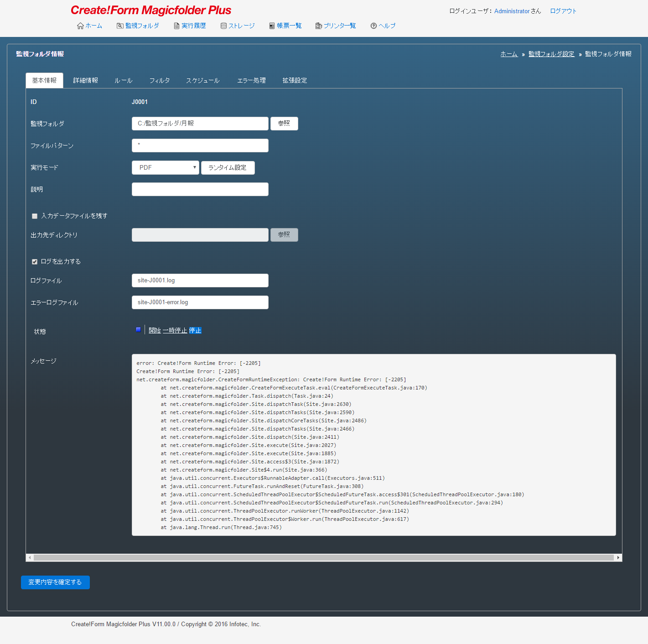Click the watch folder icon in navigation
Screen dimensions: 648x644
tap(120, 26)
